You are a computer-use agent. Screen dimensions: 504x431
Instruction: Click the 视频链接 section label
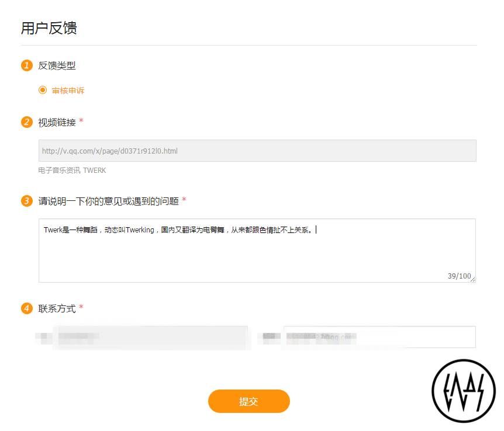pyautogui.click(x=57, y=123)
